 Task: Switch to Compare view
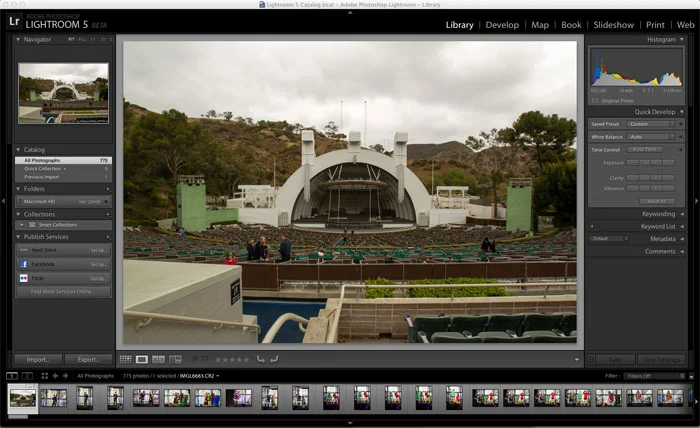tap(158, 359)
